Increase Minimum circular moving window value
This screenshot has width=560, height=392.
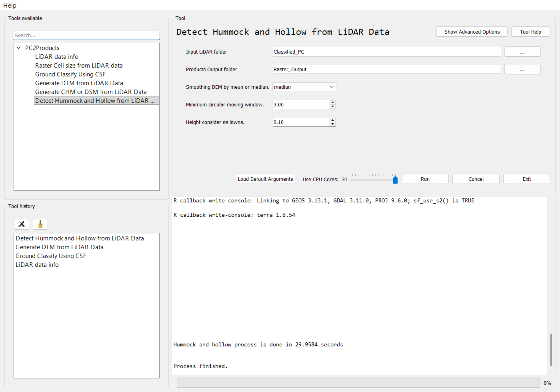[332, 102]
